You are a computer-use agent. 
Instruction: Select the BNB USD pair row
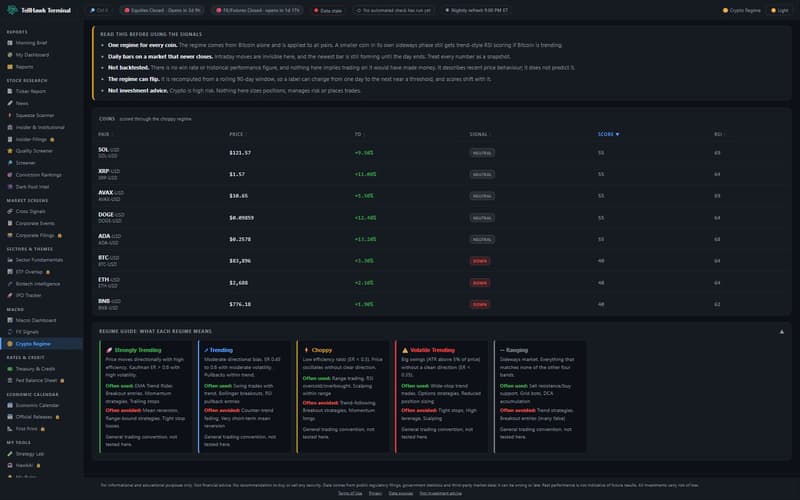(x=441, y=304)
